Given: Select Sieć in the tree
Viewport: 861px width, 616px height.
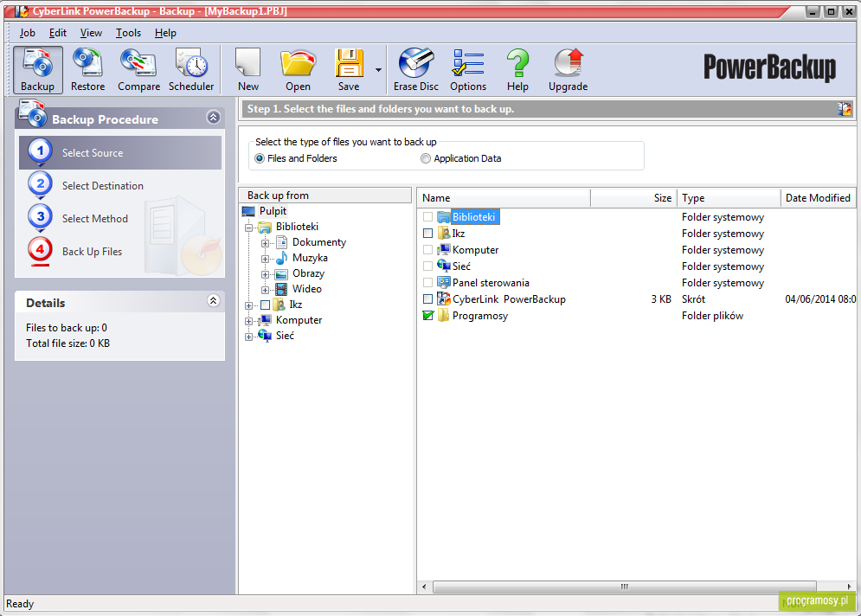Looking at the screenshot, I should [285, 336].
